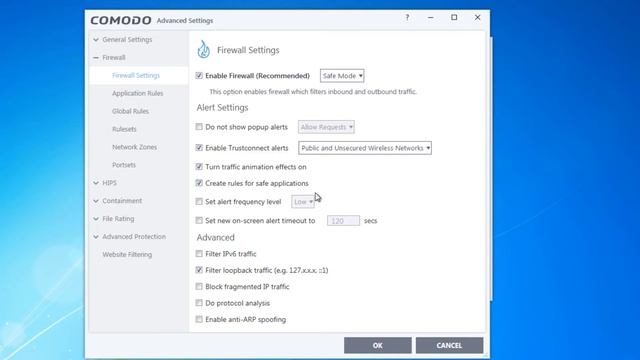Close the Advanced Settings window
Viewport: 640px width, 360px height.
click(477, 18)
